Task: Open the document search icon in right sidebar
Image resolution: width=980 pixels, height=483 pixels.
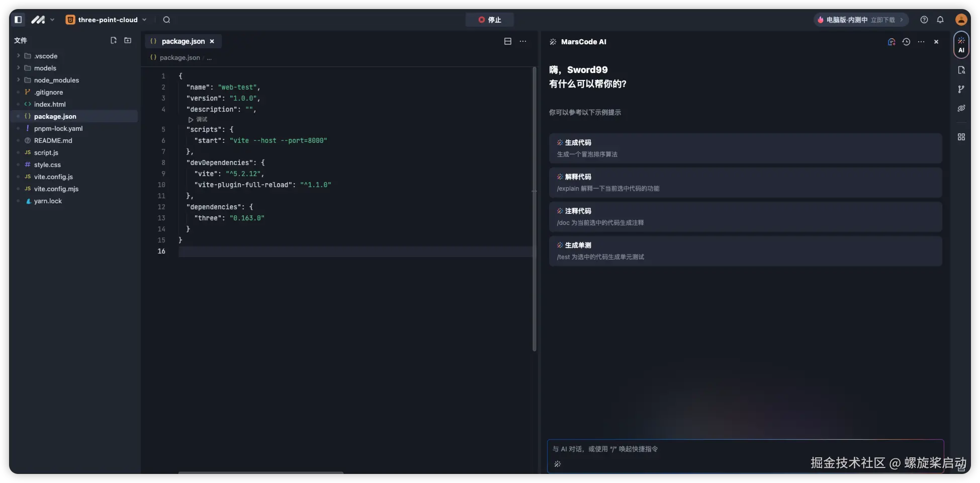Action: coord(961,70)
